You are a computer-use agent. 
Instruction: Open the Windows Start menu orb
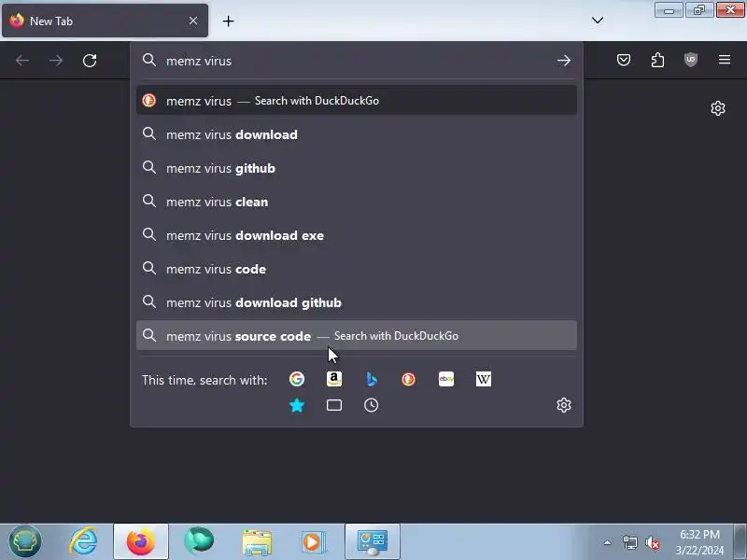[x=25, y=541]
